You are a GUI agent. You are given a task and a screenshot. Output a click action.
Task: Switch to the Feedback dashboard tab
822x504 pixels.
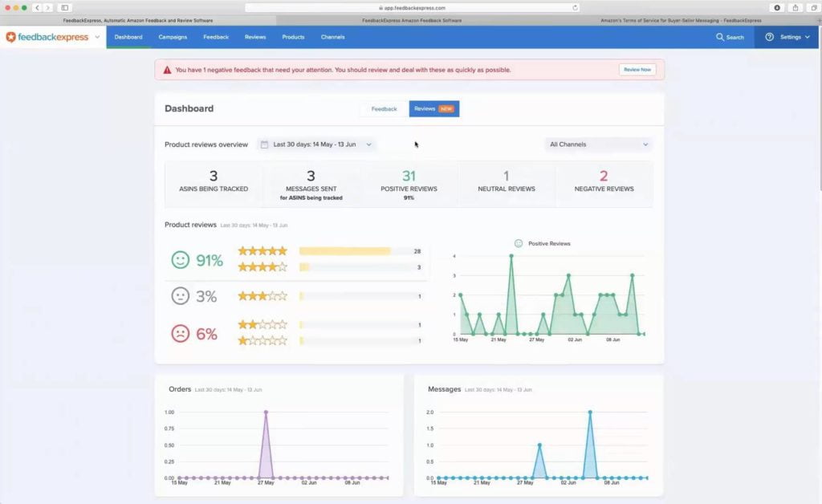[x=384, y=109]
